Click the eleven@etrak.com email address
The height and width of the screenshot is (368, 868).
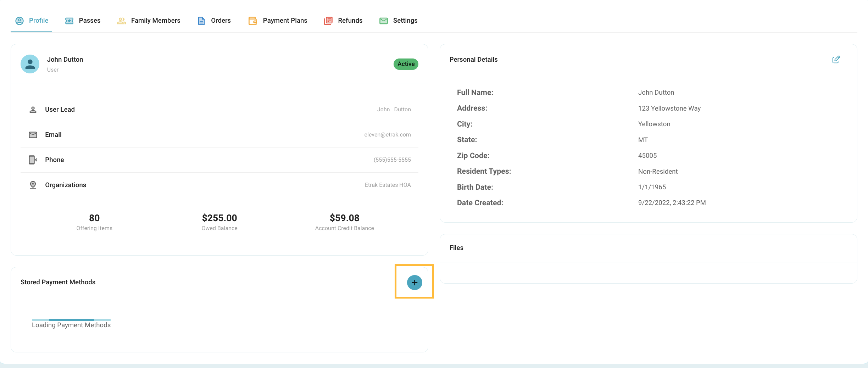click(x=388, y=135)
